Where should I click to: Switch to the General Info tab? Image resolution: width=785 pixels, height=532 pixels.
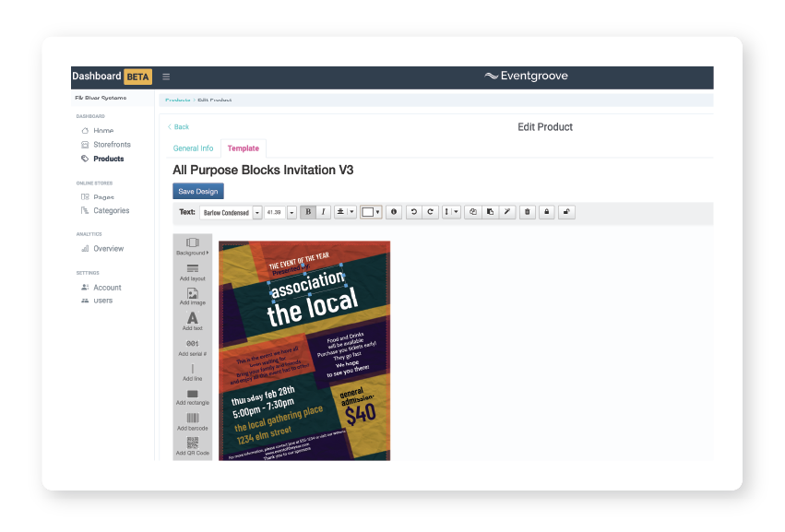coord(193,148)
